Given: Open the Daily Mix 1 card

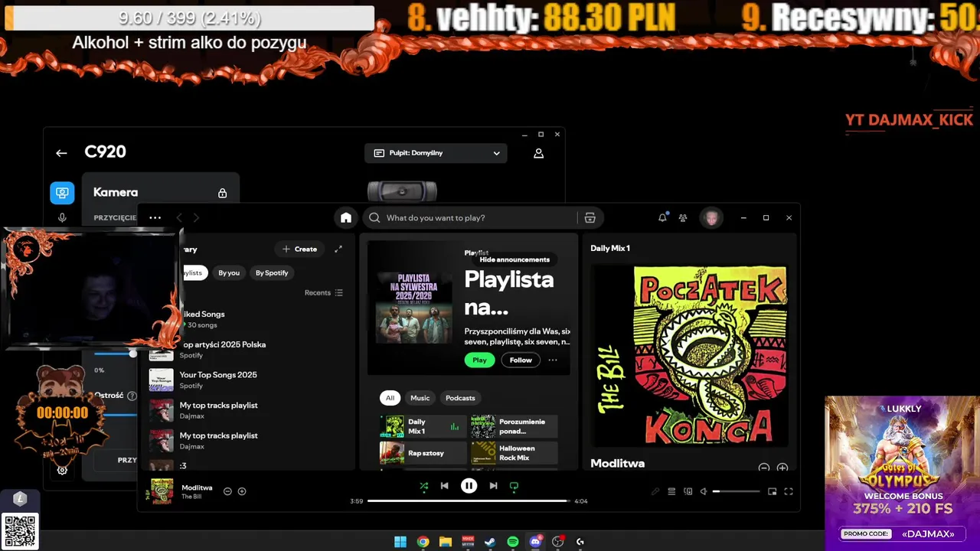Looking at the screenshot, I should [x=423, y=426].
